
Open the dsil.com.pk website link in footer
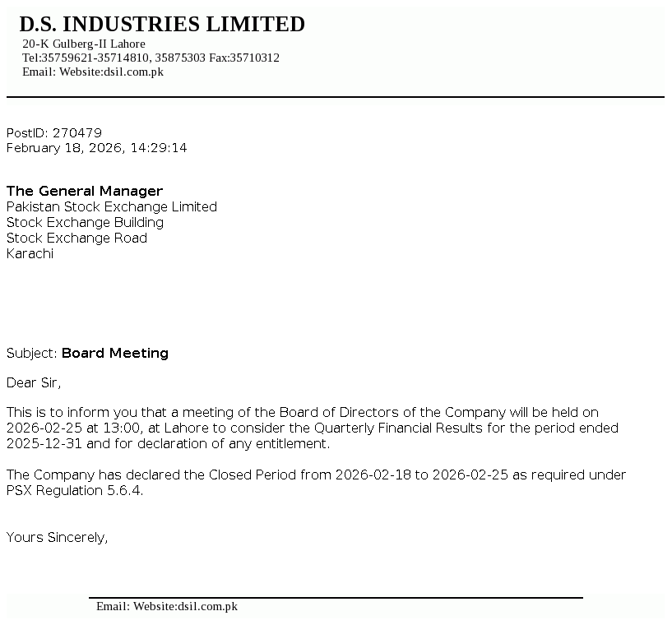click(x=207, y=606)
